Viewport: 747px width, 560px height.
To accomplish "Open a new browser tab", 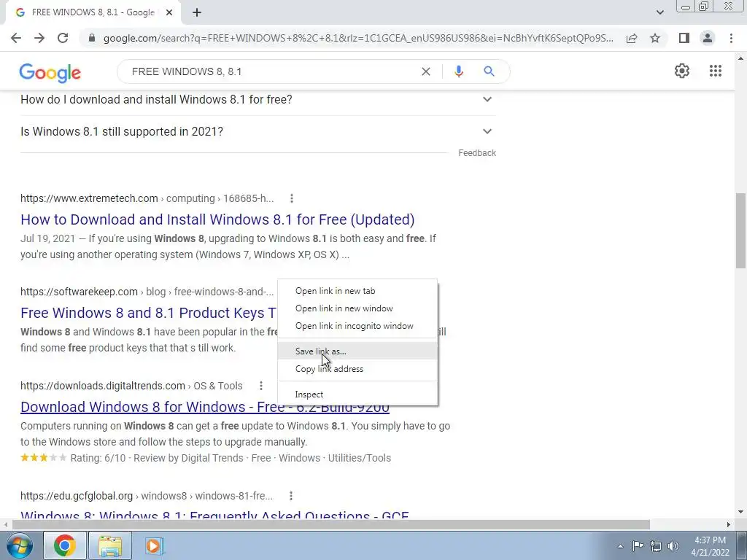I will click(197, 13).
